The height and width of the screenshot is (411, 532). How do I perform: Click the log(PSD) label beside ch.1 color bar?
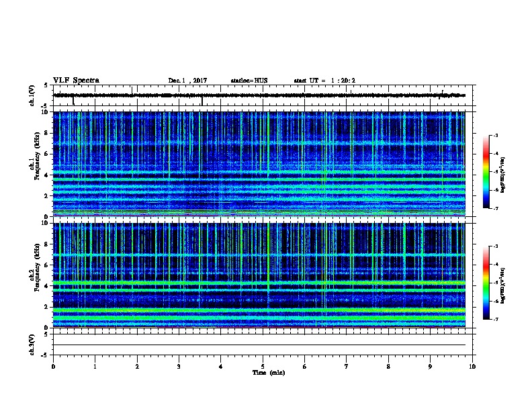[x=502, y=175]
